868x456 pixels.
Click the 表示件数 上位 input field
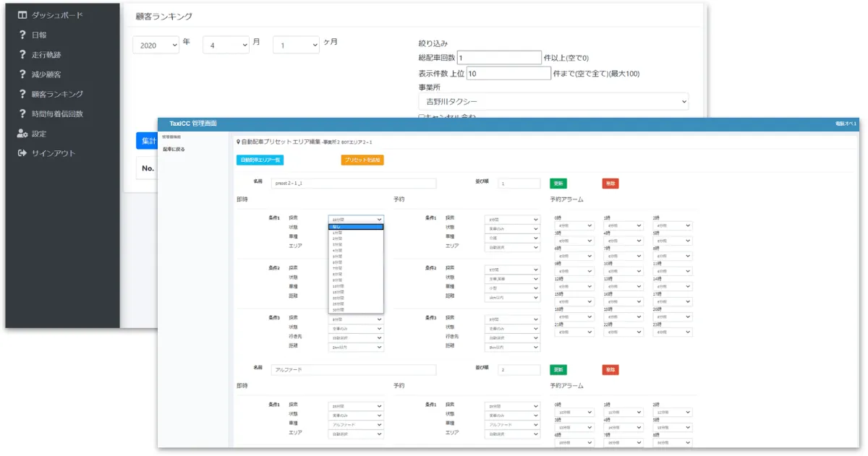(509, 73)
